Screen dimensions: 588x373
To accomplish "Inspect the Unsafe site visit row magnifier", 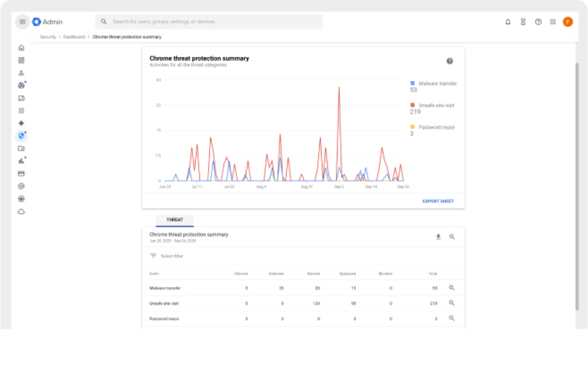I will coord(452,303).
